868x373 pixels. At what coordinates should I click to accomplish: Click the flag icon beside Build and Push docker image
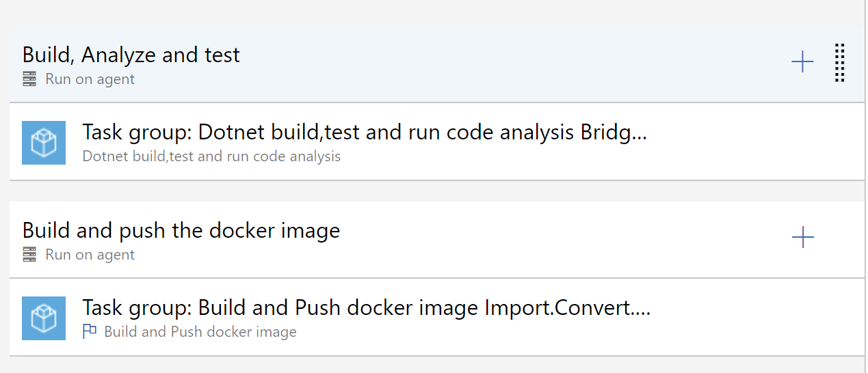pos(90,332)
